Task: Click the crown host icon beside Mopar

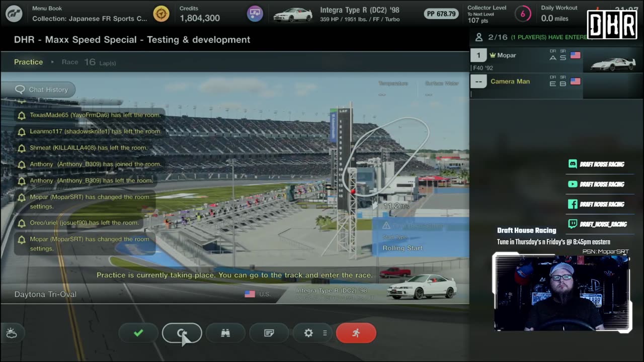Action: point(493,55)
